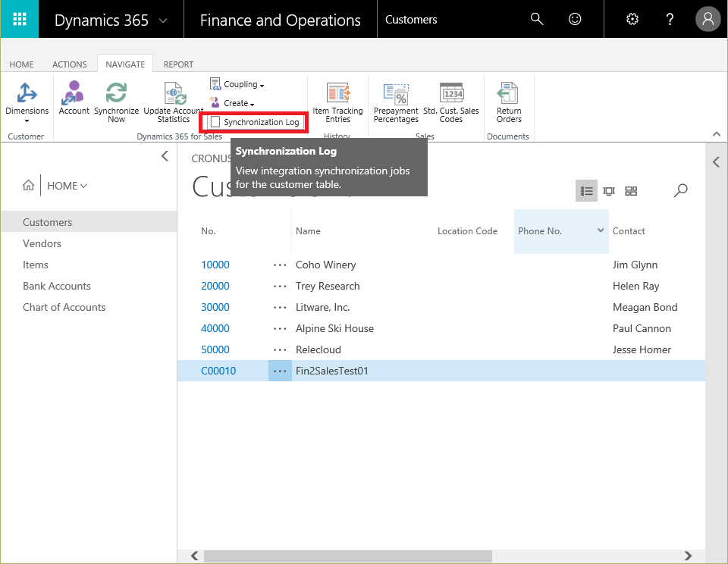This screenshot has width=728, height=564.
Task: Switch to the HOME ribbon tab
Action: [x=21, y=64]
